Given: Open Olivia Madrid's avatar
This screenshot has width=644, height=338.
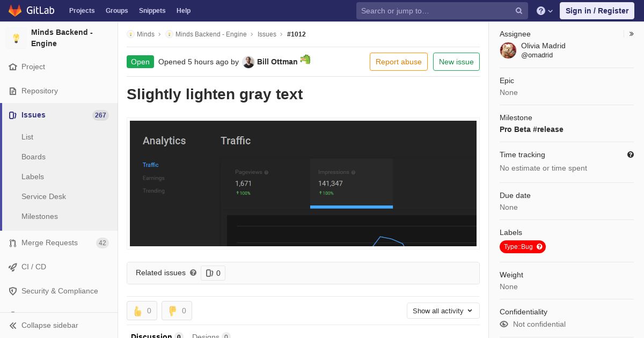Looking at the screenshot, I should pos(508,50).
